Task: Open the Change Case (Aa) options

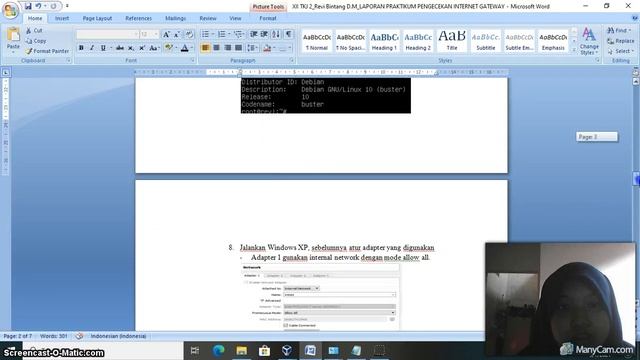Action: pos(153,48)
